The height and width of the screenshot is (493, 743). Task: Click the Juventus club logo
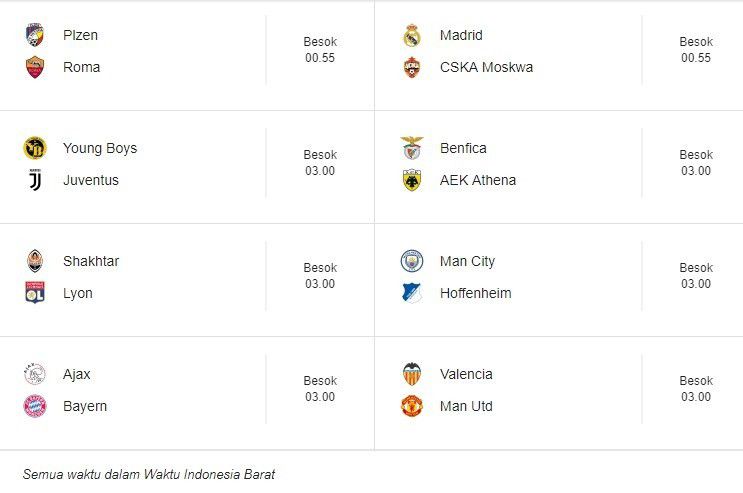point(35,181)
